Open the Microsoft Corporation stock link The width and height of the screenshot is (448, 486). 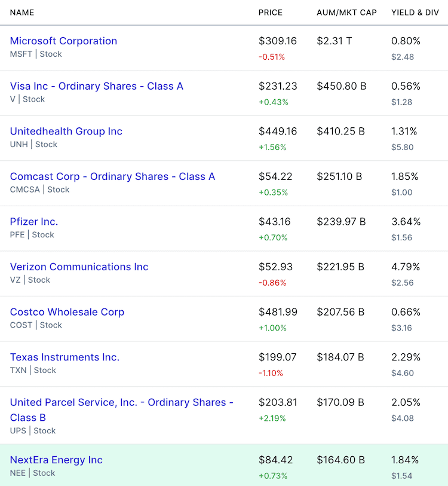pyautogui.click(x=63, y=41)
